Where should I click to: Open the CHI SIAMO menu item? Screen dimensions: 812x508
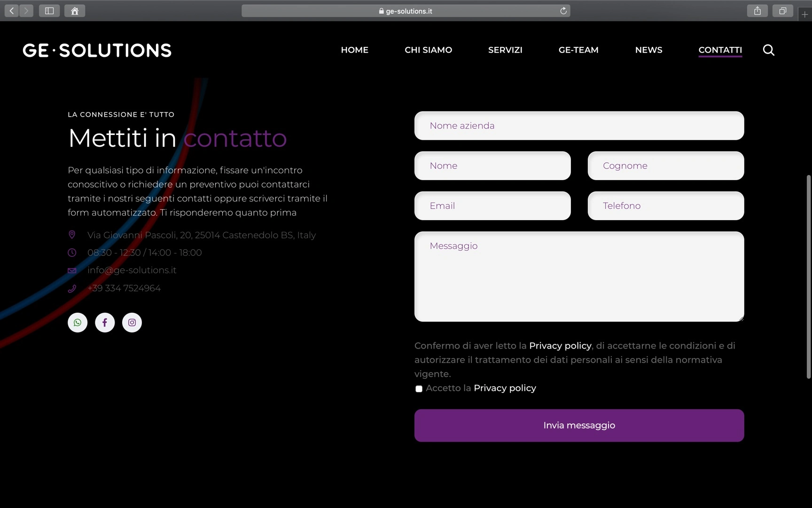click(428, 50)
